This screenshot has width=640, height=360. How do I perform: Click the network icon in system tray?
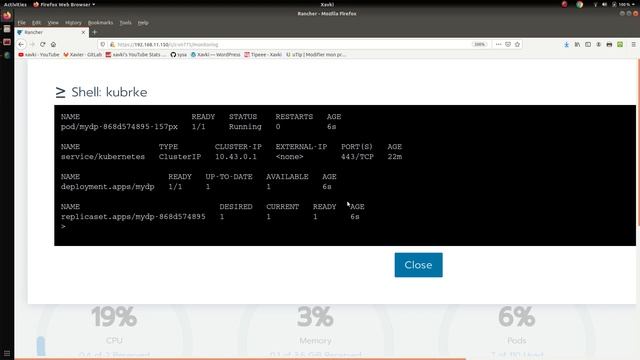pos(595,4)
